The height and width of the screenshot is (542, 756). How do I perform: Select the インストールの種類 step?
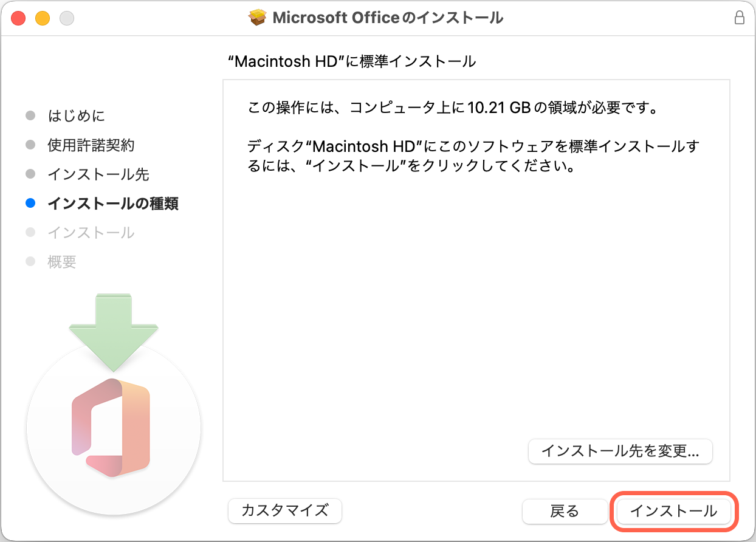[x=112, y=203]
